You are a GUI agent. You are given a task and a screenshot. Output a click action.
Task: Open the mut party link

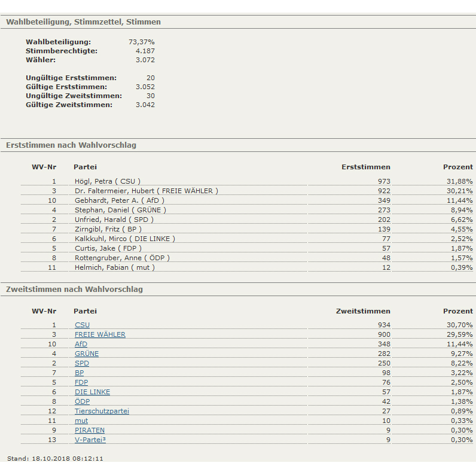[81, 421]
